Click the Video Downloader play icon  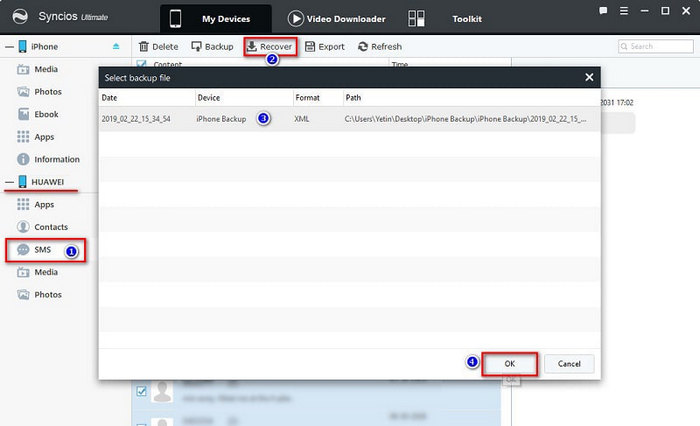point(296,19)
